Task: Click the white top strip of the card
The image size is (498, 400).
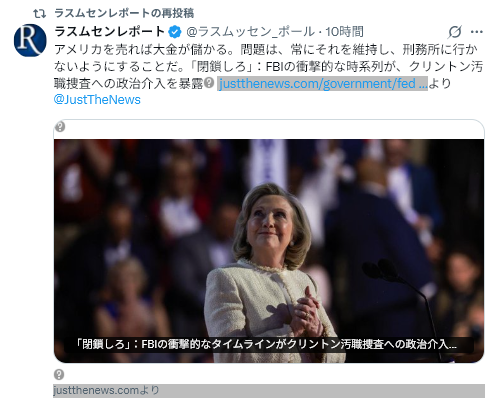Action: pyautogui.click(x=269, y=129)
